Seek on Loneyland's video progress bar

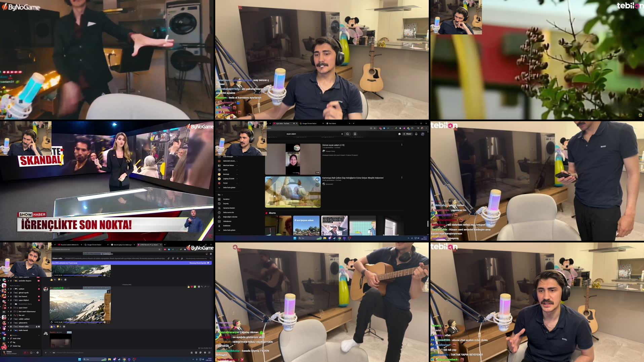(83, 322)
